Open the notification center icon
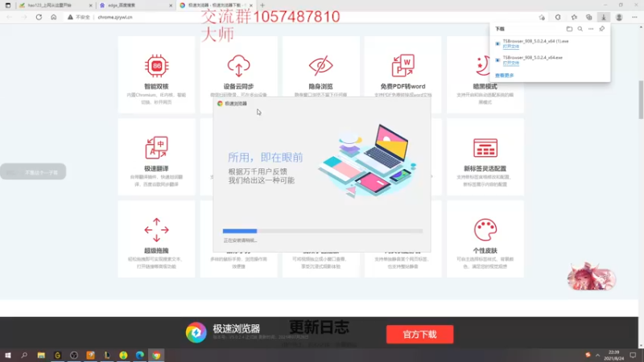644x362 pixels. click(x=633, y=355)
